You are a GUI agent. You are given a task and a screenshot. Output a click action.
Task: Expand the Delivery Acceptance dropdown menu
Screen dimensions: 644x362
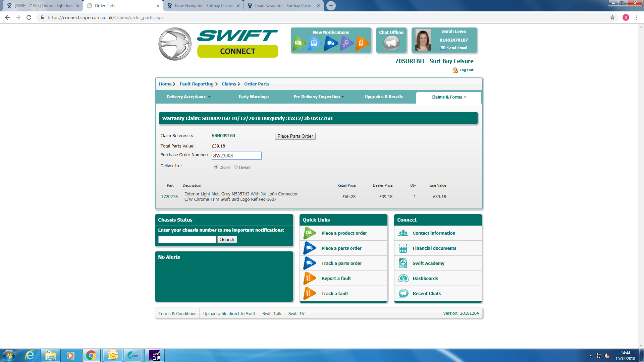tap(189, 97)
